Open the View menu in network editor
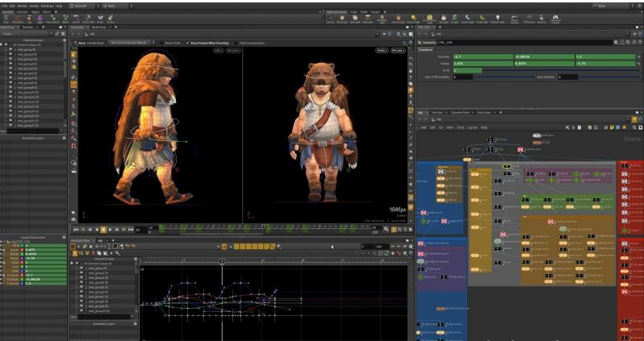This screenshot has height=341, width=644. 450,127
